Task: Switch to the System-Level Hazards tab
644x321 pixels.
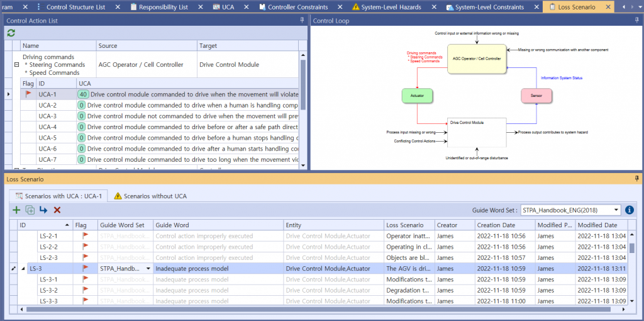Action: point(392,7)
